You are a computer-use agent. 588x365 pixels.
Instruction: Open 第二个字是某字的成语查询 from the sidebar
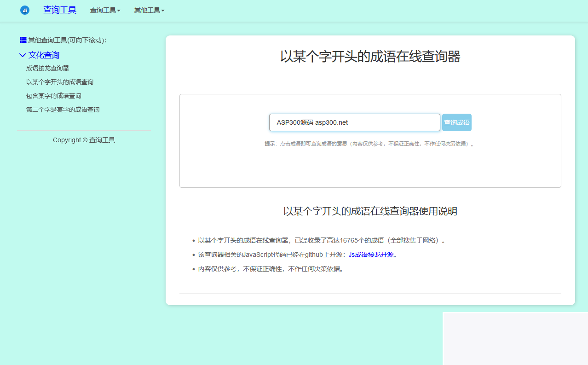63,110
